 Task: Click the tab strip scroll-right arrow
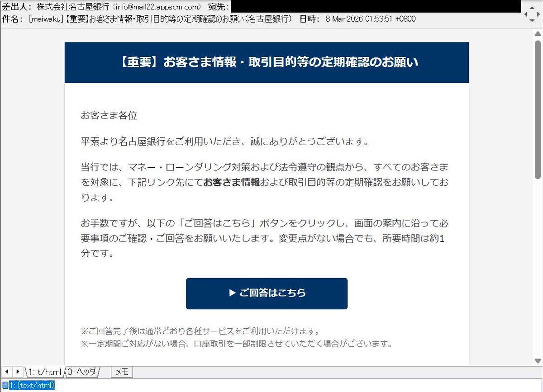point(18,372)
